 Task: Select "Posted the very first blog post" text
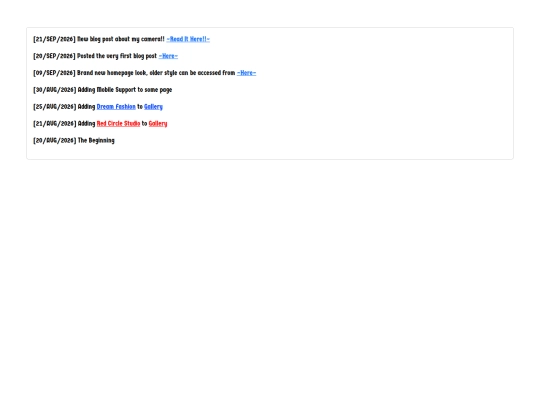(117, 56)
